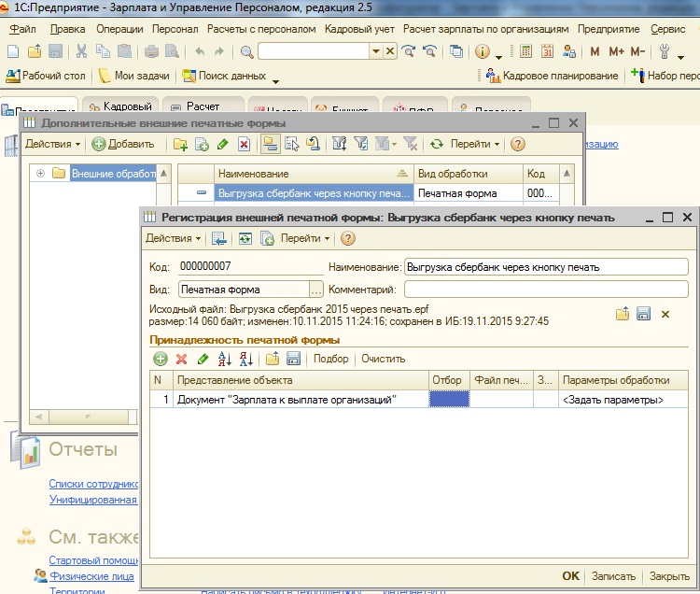Click red X delete row icon

pos(181,359)
